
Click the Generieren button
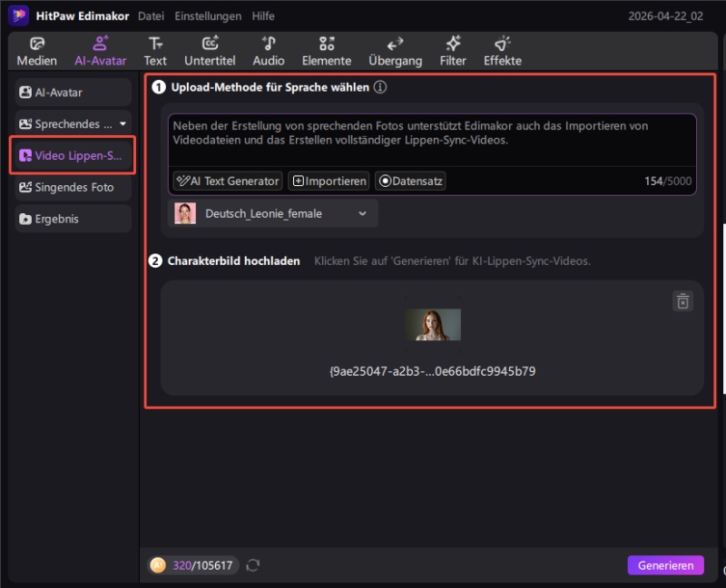[665, 564]
